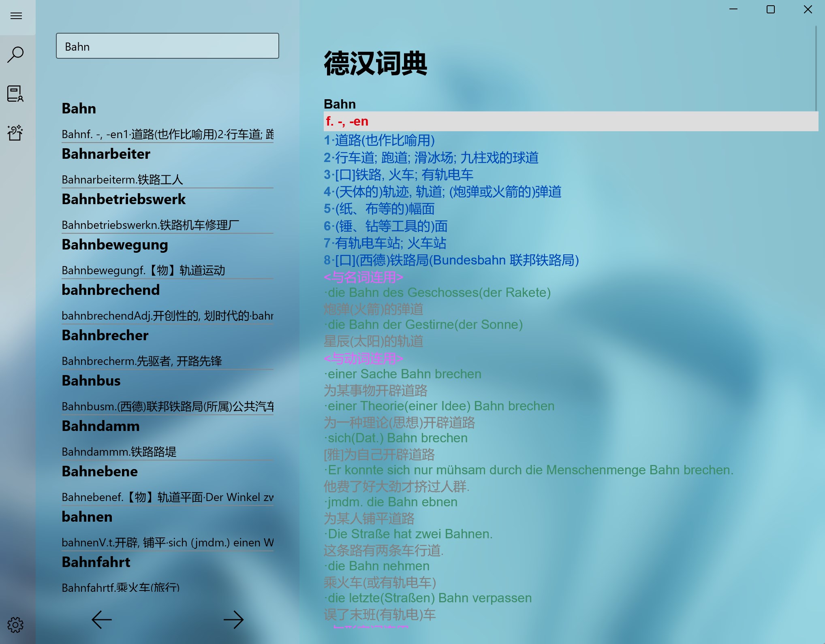This screenshot has height=644, width=825.
Task: Click the Bahnebene search result
Action: click(x=100, y=472)
